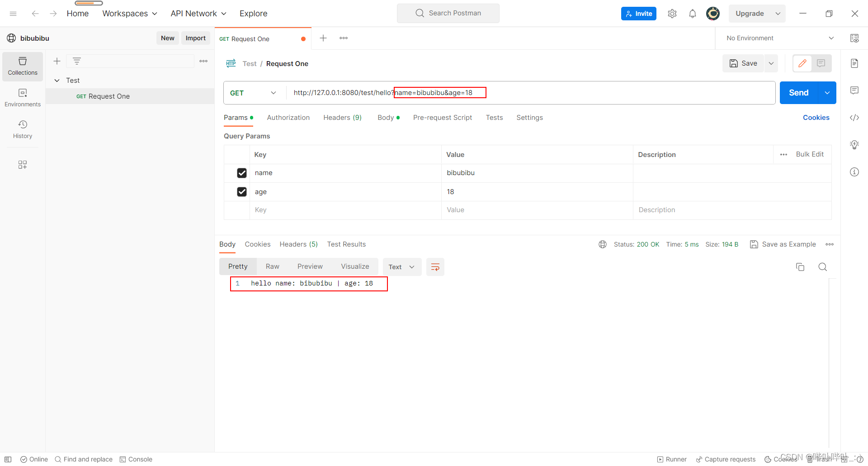Click the Invite button
This screenshot has width=868, height=466.
[639, 14]
